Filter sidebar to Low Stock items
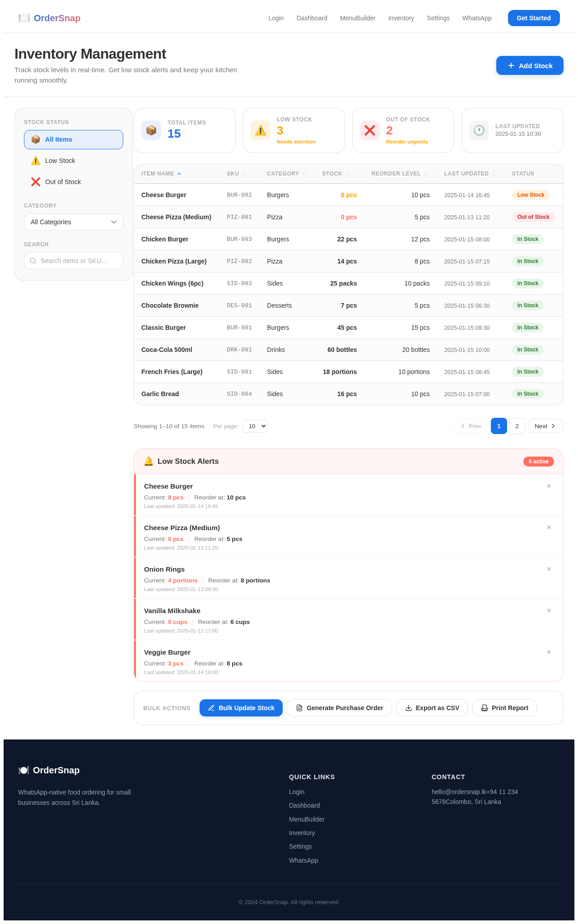The height and width of the screenshot is (924, 578). click(x=74, y=161)
